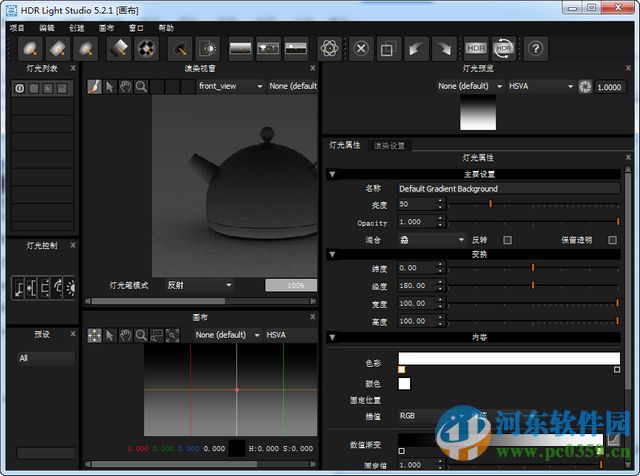640x476 pixels.
Task: Select the All preset filter
Action: (x=45, y=358)
